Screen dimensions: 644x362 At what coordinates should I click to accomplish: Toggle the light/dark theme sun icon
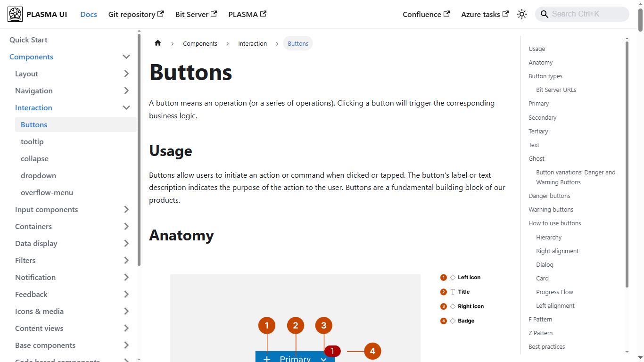pyautogui.click(x=522, y=14)
